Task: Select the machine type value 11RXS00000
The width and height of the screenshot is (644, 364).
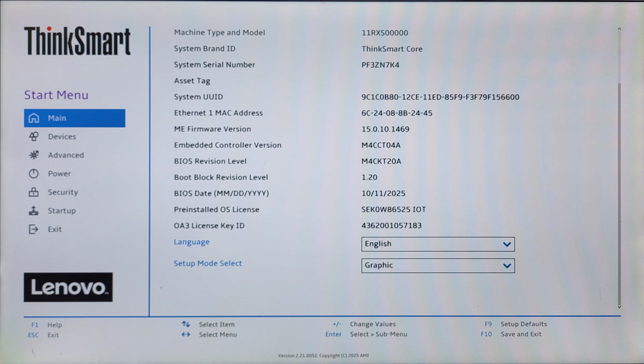Action: coord(385,33)
